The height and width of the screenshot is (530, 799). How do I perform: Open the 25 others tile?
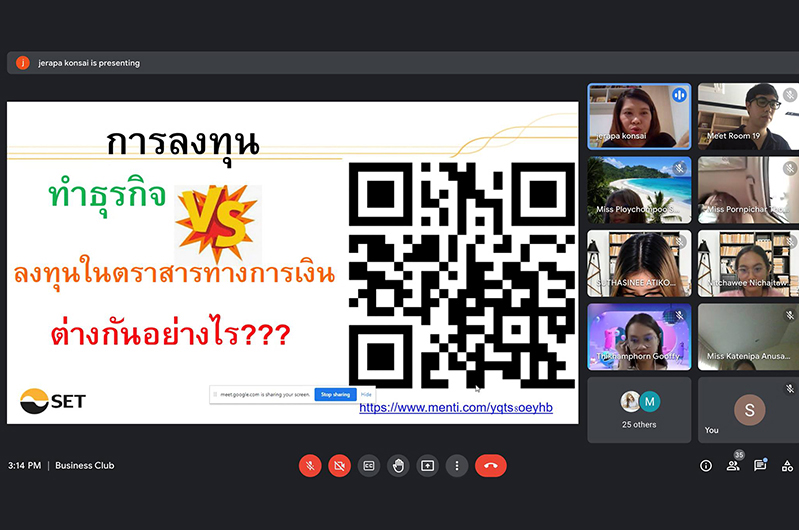coord(639,410)
